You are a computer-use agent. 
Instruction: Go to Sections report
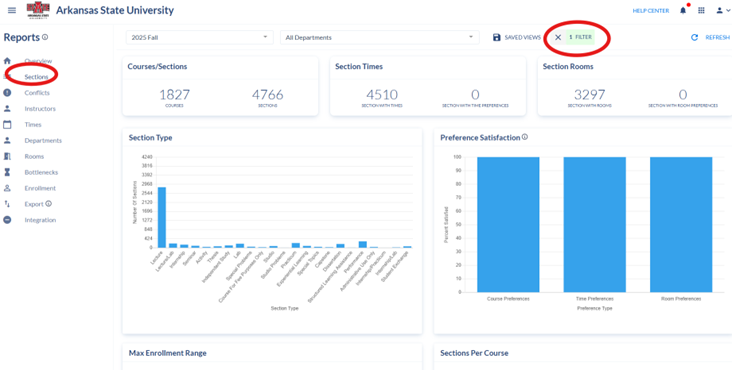[36, 77]
